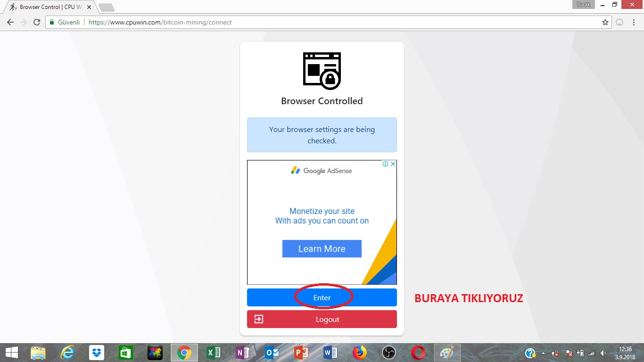Click the 'Browser Controlled' heading
Screen dimensions: 644x362
pyautogui.click(x=322, y=101)
